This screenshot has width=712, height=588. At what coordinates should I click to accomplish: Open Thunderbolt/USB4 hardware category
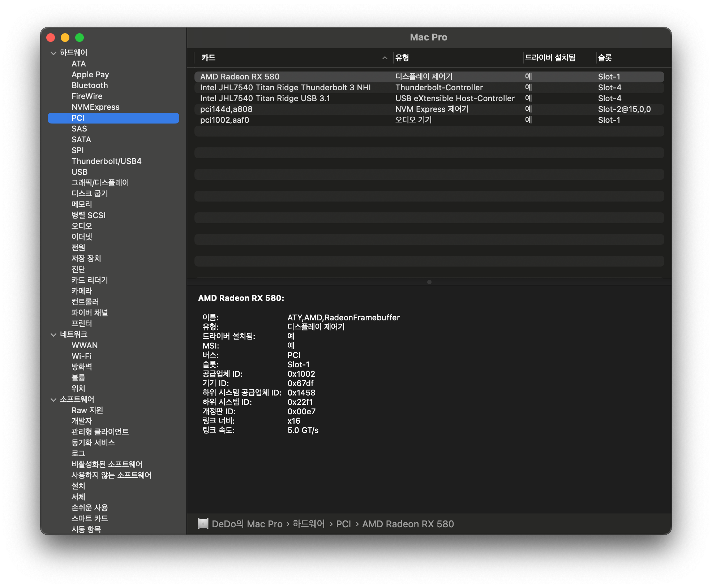106,161
